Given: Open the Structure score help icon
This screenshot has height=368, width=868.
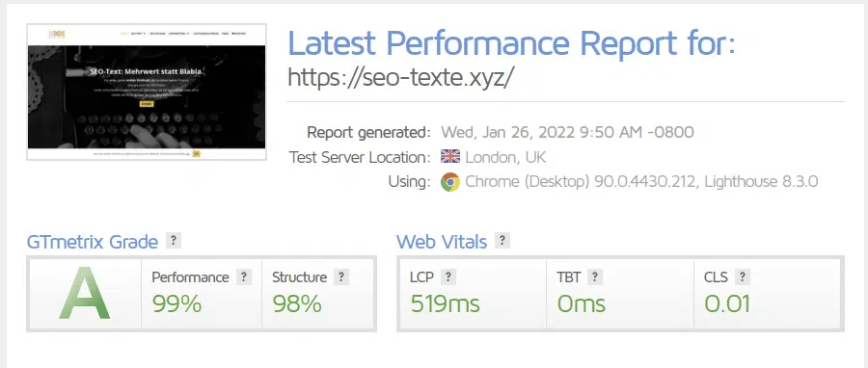Looking at the screenshot, I should 341,276.
